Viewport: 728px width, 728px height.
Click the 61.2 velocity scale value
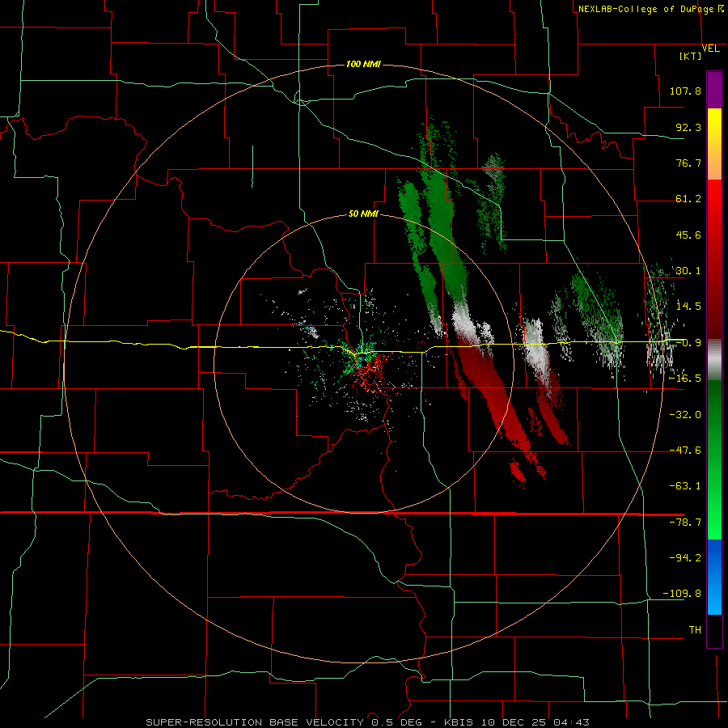click(688, 199)
